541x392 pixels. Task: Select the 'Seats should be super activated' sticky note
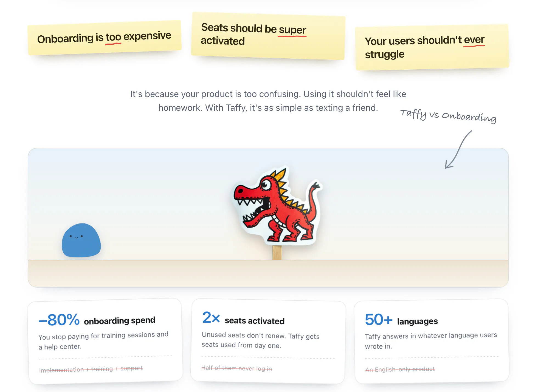[x=268, y=36]
